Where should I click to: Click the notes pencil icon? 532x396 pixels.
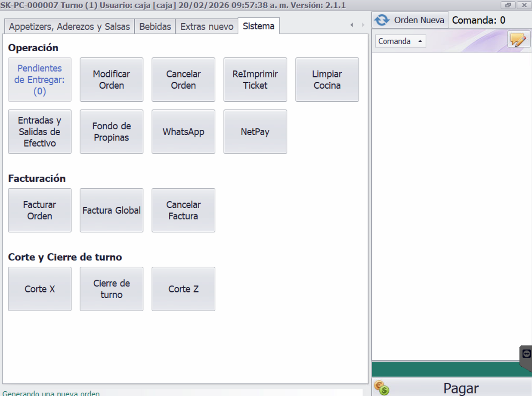coord(519,40)
